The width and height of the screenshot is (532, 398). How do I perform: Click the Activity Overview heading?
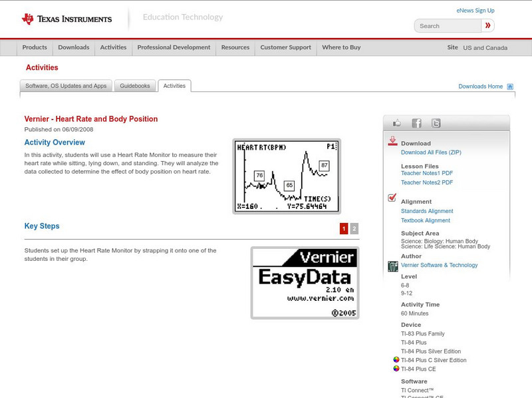[55, 142]
